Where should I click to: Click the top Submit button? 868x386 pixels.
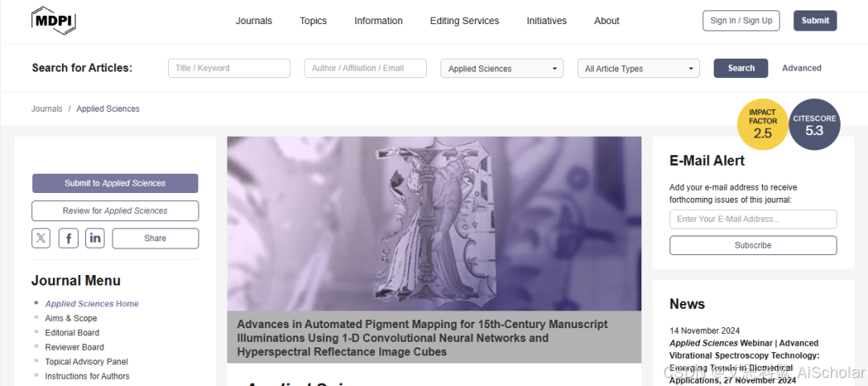pyautogui.click(x=815, y=20)
